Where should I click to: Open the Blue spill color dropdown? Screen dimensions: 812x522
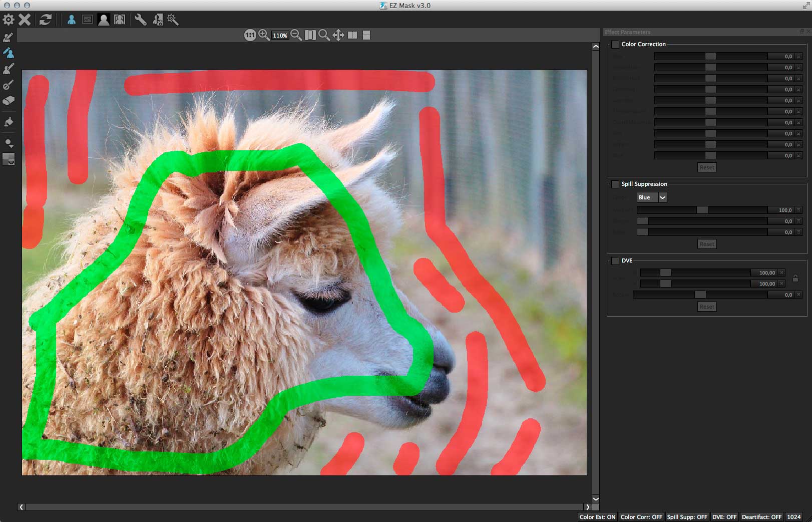(662, 197)
